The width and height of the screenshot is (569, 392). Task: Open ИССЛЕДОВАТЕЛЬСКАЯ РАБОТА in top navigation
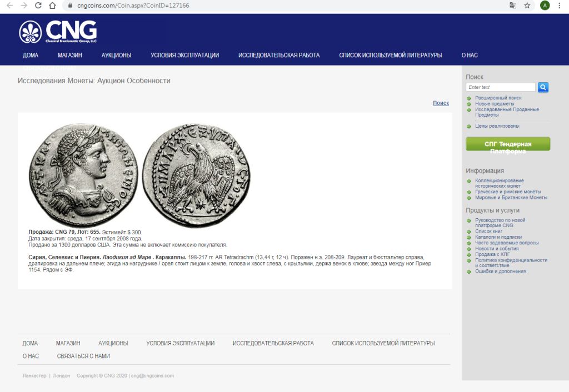(279, 55)
